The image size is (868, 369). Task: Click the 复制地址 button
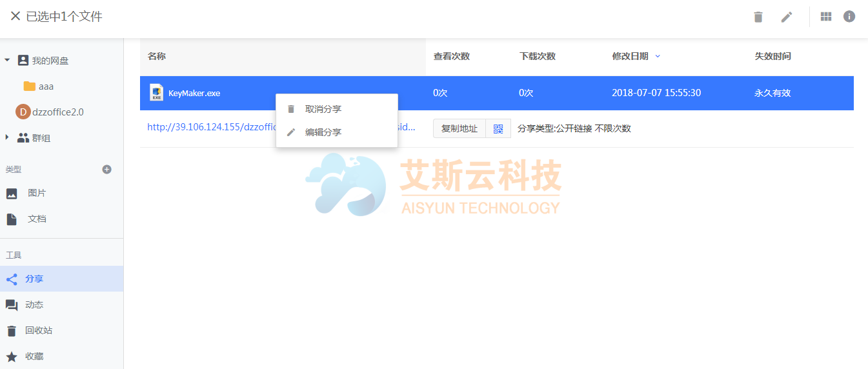(x=459, y=128)
